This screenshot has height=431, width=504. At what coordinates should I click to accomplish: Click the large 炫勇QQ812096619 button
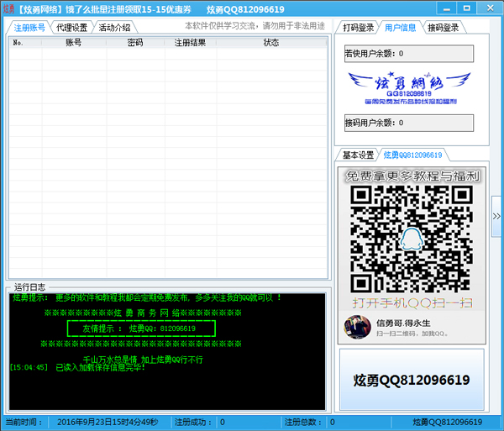pyautogui.click(x=412, y=380)
